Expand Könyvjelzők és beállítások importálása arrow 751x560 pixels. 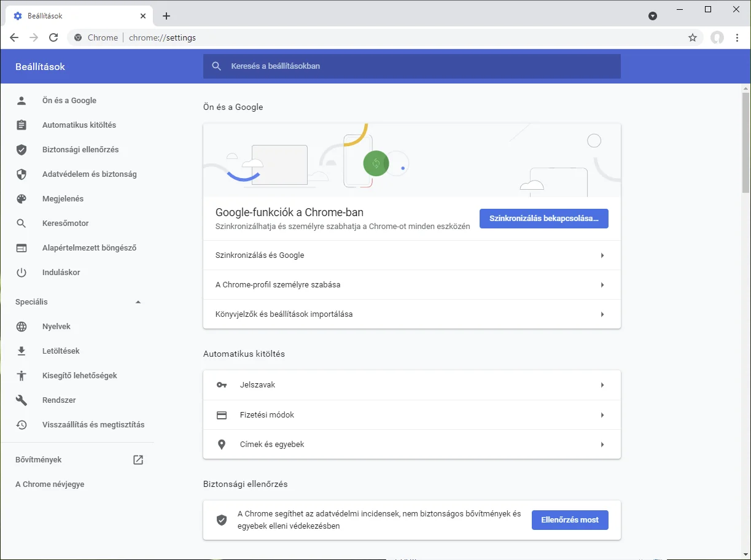coord(602,314)
